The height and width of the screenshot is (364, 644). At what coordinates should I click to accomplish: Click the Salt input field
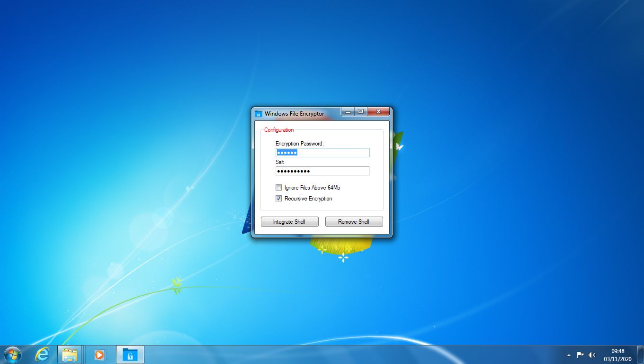point(322,171)
